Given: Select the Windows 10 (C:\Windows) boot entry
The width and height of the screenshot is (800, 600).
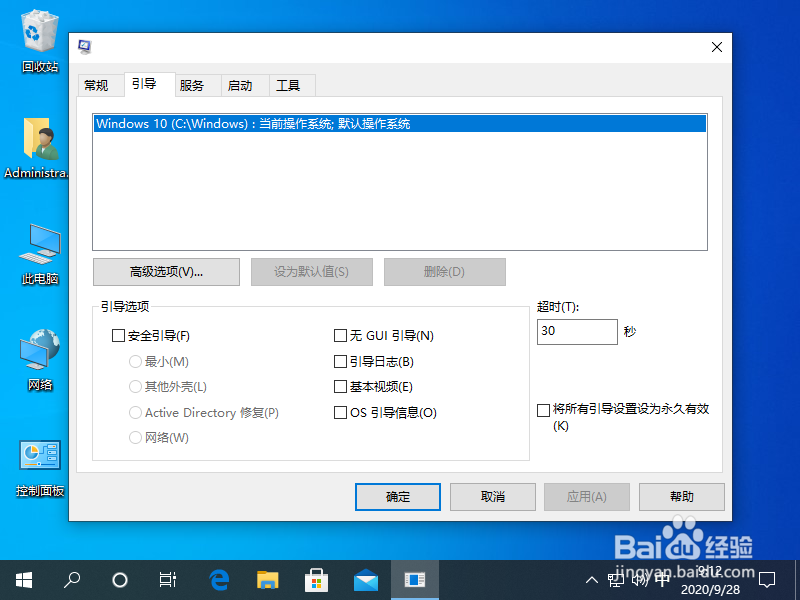Looking at the screenshot, I should (400, 123).
